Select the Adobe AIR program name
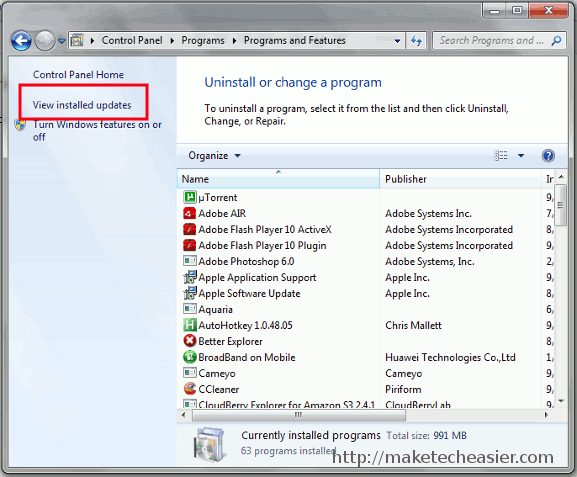Viewport: 577px width, 477px height. tap(222, 213)
